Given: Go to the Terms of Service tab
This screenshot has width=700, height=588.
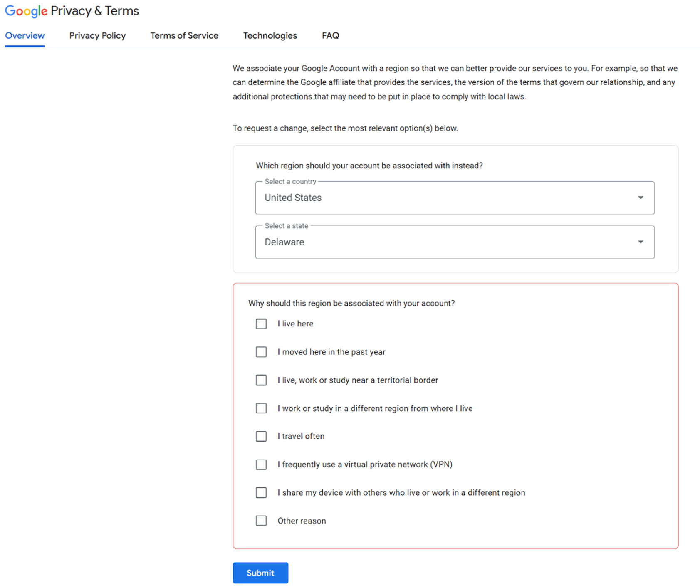Looking at the screenshot, I should [184, 36].
